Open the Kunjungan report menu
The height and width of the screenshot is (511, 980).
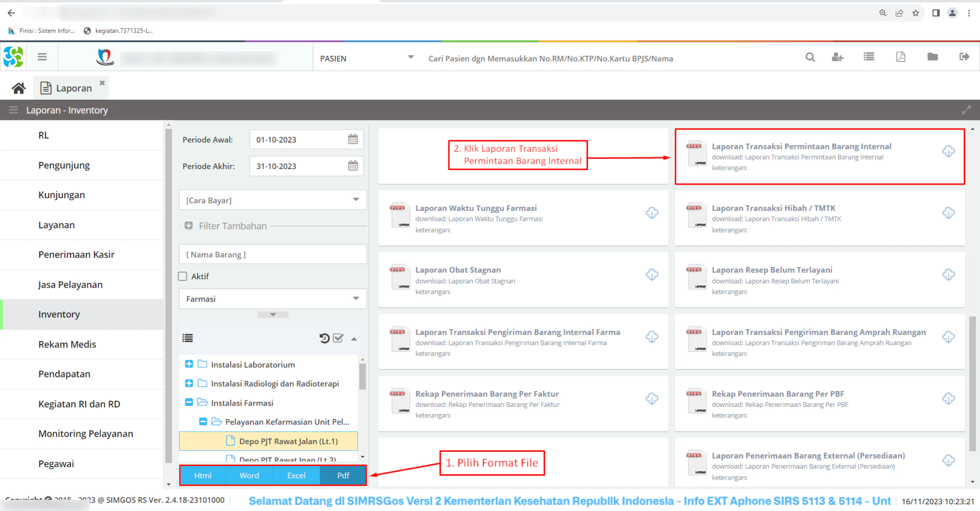tap(82, 195)
